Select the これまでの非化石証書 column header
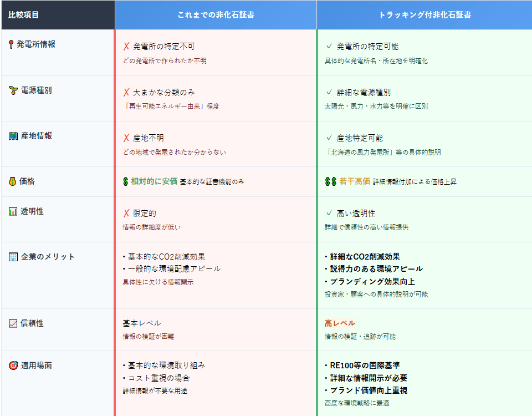This screenshot has width=532, height=416. 216,15
